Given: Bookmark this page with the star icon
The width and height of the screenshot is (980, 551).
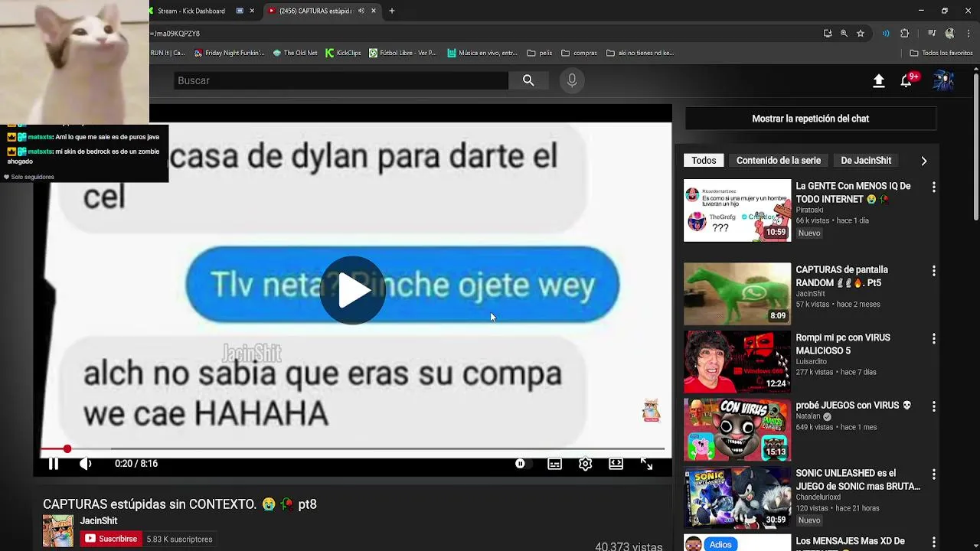Looking at the screenshot, I should coord(861,34).
